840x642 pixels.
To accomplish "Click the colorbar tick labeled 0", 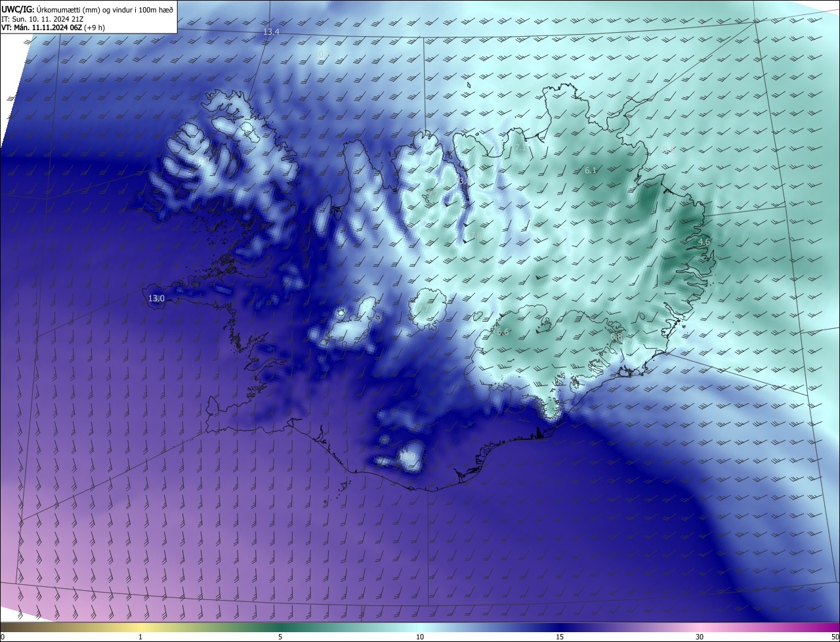I will 2,637.
